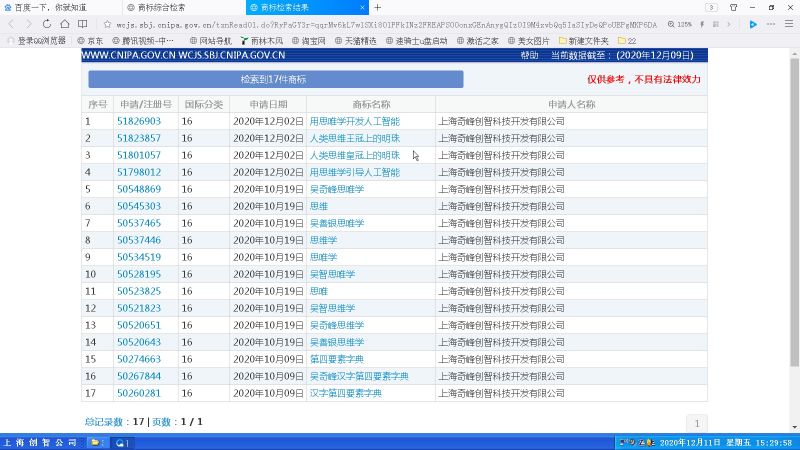Open the trademark 吴奇峰汉字第四要素字典
The width and height of the screenshot is (800, 450).
(x=359, y=376)
